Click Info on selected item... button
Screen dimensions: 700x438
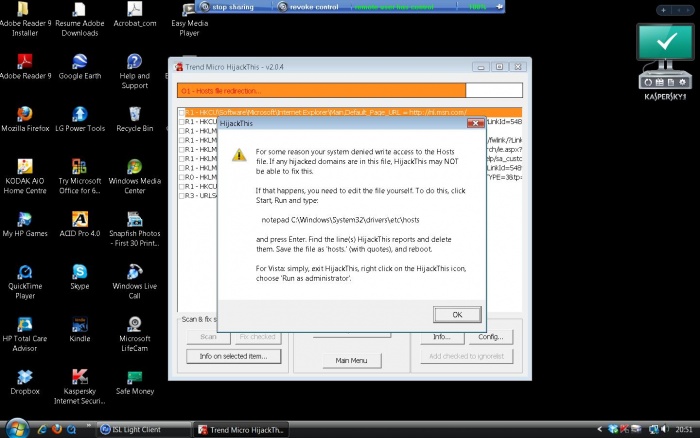pyautogui.click(x=233, y=356)
